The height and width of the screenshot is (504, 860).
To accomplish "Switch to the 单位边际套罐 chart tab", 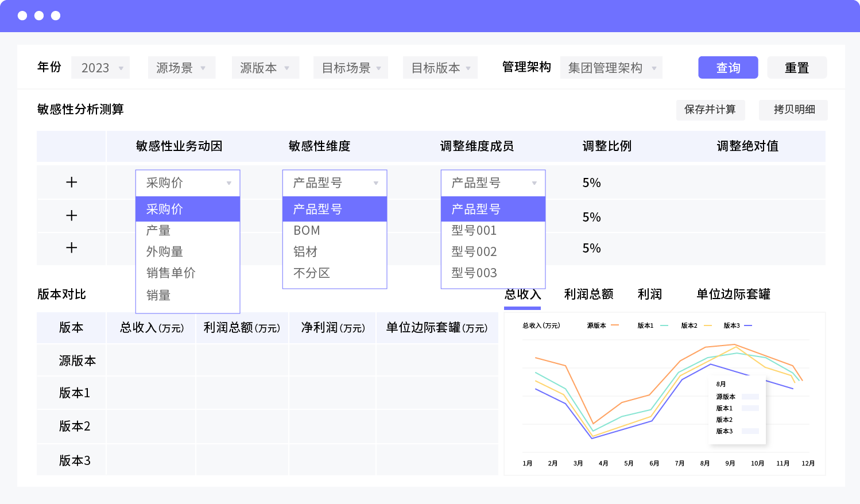I will (x=733, y=294).
